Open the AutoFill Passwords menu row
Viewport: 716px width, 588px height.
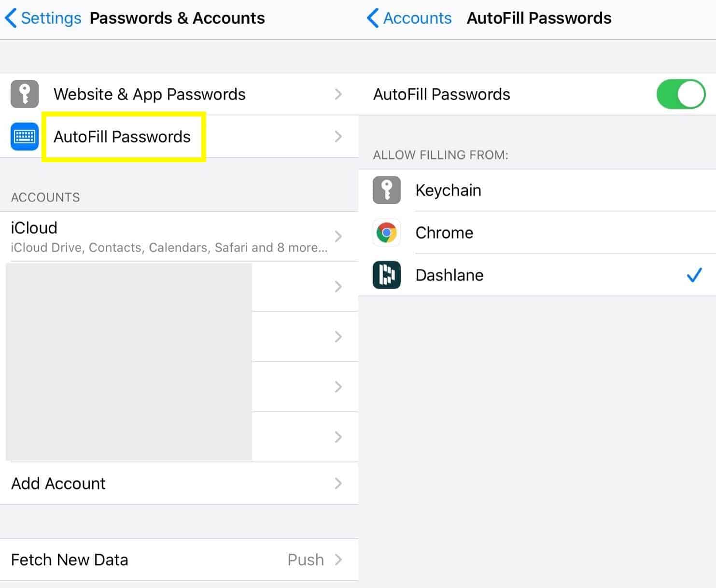[x=179, y=137]
